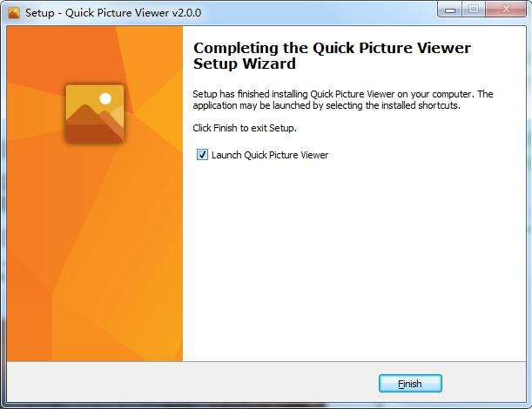Click the heading Completing the Quick Picture Viewer
This screenshot has height=409, width=532.
[332, 48]
